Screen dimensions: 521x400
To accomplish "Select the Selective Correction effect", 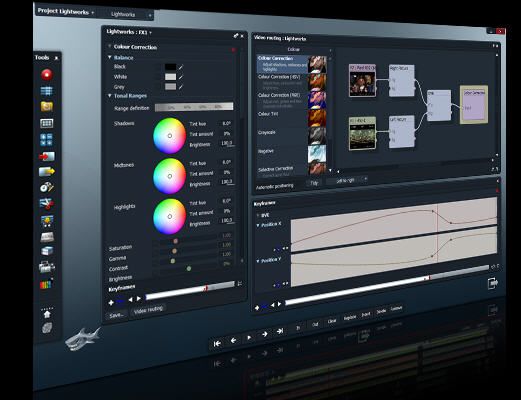I will [292, 169].
